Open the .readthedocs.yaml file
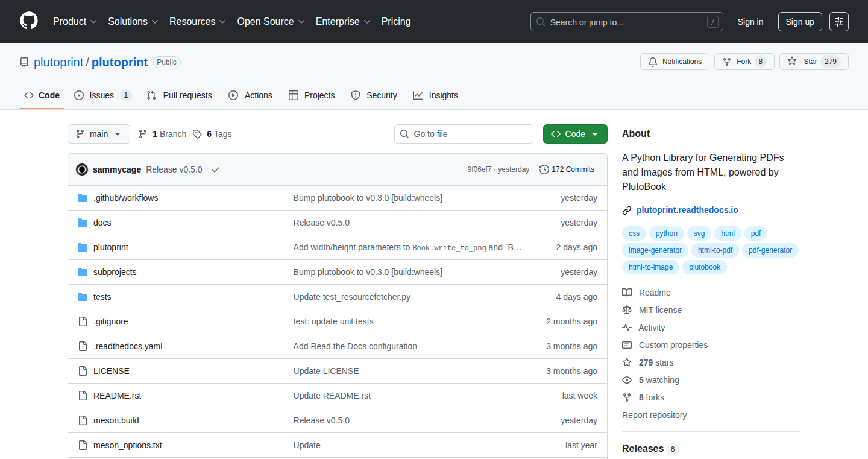The image size is (868, 459). (128, 346)
